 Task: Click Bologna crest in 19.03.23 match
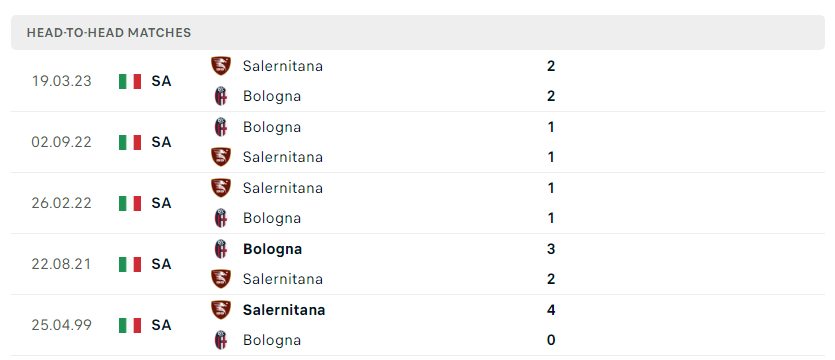click(220, 96)
